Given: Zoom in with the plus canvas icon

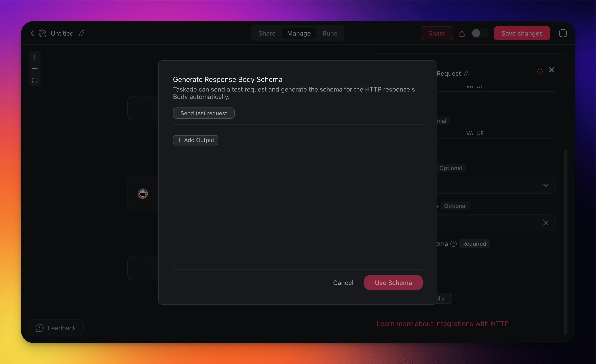Looking at the screenshot, I should pyautogui.click(x=35, y=57).
